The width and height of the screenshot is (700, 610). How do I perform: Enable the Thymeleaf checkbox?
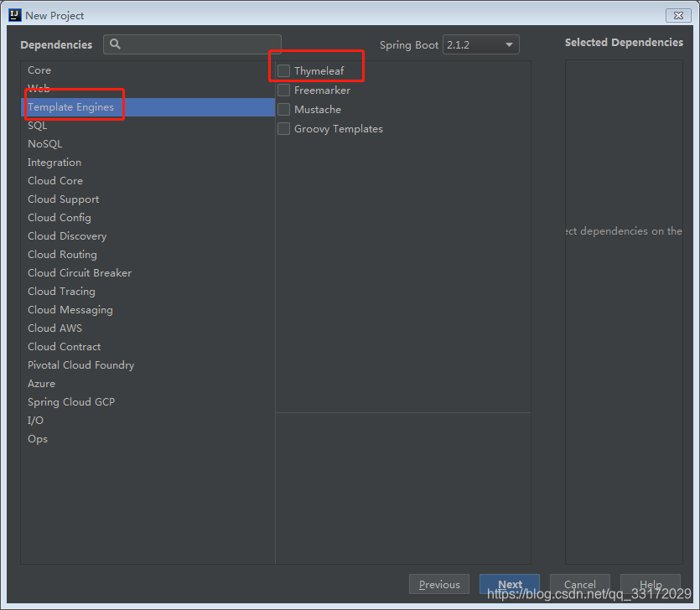pyautogui.click(x=284, y=71)
